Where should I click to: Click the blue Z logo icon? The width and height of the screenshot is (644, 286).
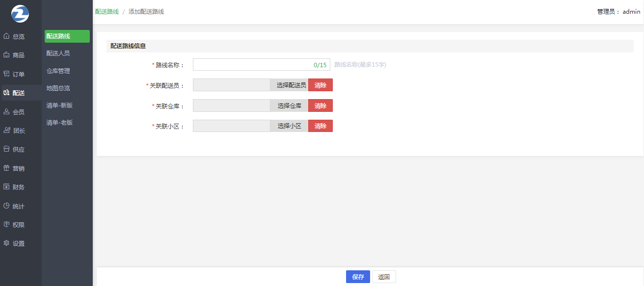(x=20, y=13)
